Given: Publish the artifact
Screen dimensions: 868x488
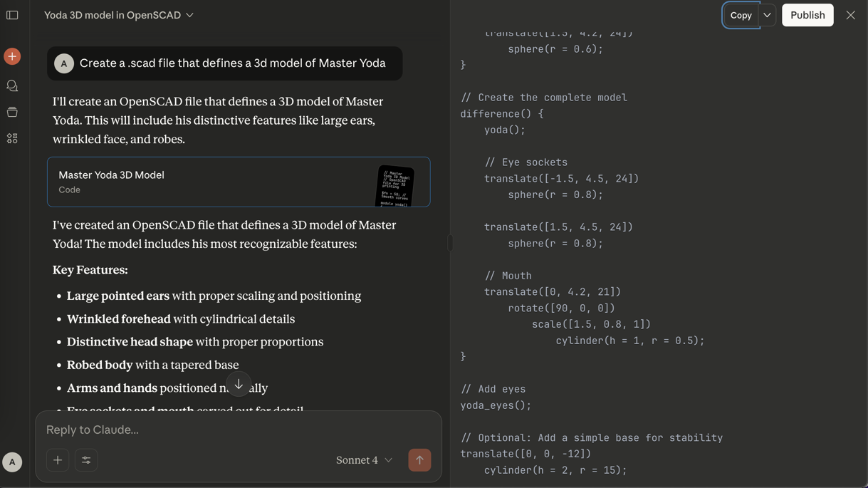Looking at the screenshot, I should pos(807,15).
